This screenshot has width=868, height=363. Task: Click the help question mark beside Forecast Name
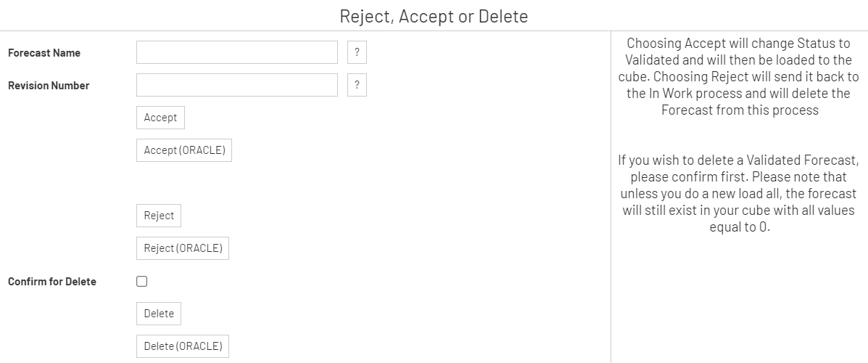(357, 52)
